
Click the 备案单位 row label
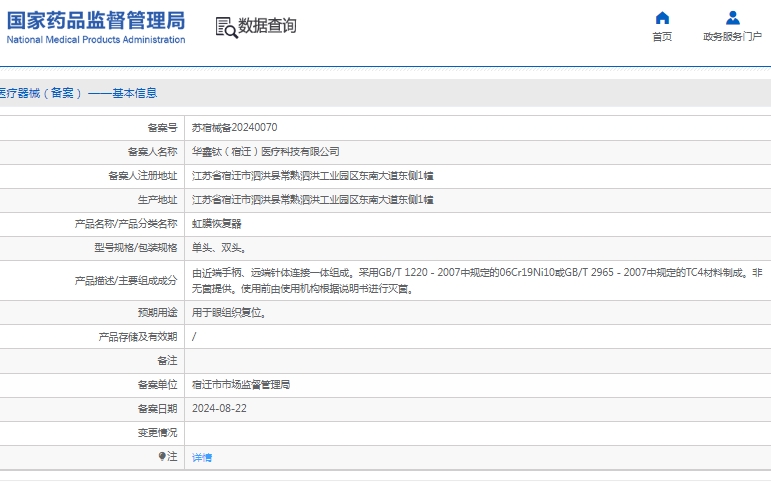(x=157, y=385)
